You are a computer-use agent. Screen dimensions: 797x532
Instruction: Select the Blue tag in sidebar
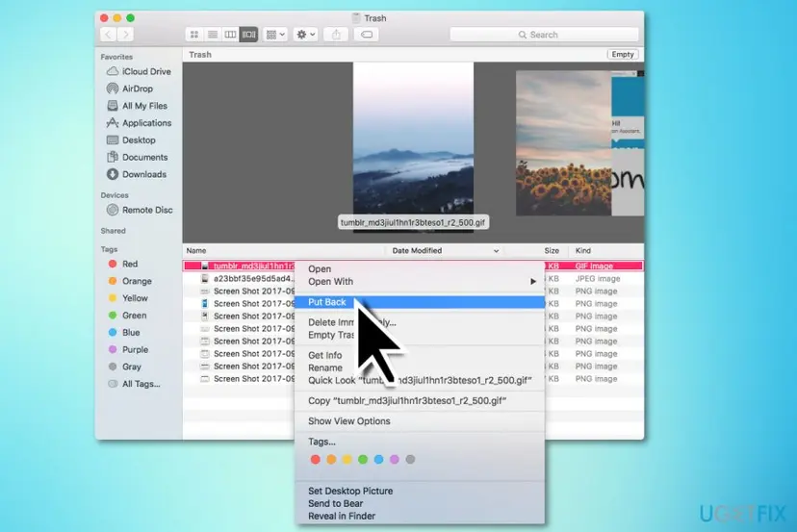[x=124, y=332]
